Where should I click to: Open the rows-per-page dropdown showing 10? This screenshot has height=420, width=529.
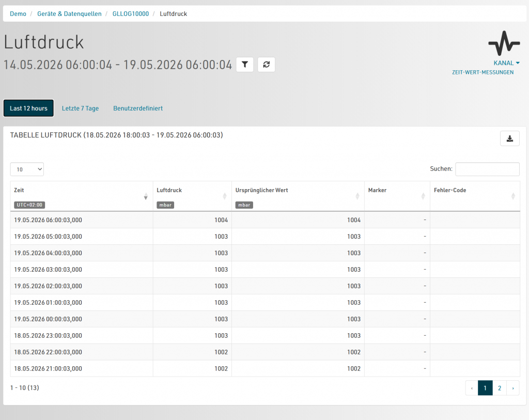27,169
